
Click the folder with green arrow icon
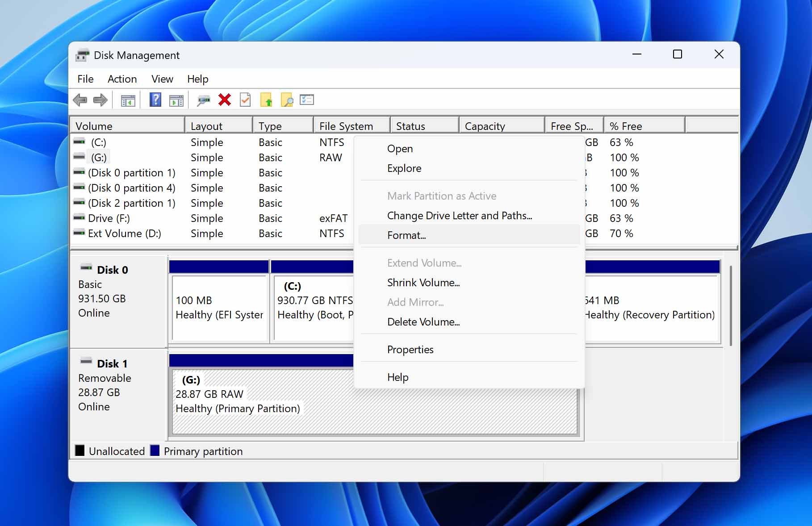(266, 100)
